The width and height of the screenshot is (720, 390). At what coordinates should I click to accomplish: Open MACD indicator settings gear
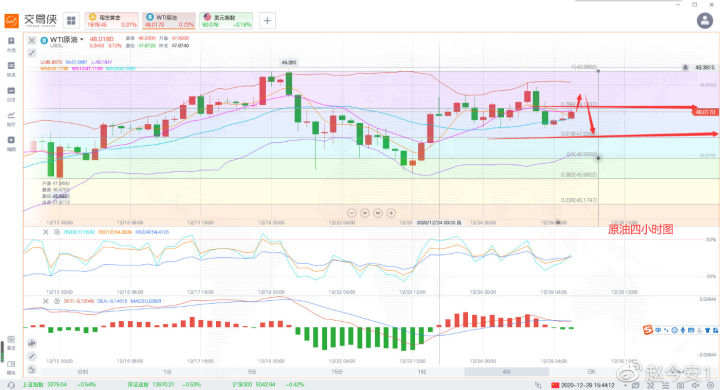pyautogui.click(x=56, y=301)
